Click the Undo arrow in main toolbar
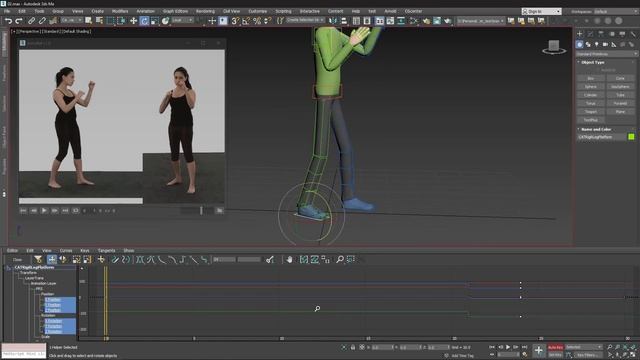Screen dimensions: 640x360 8,20
